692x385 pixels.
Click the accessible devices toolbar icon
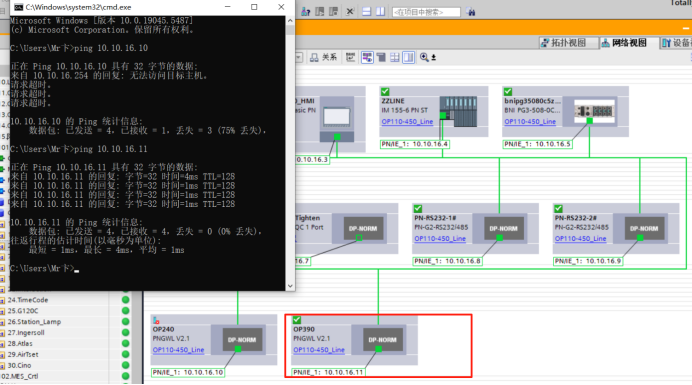[305, 11]
